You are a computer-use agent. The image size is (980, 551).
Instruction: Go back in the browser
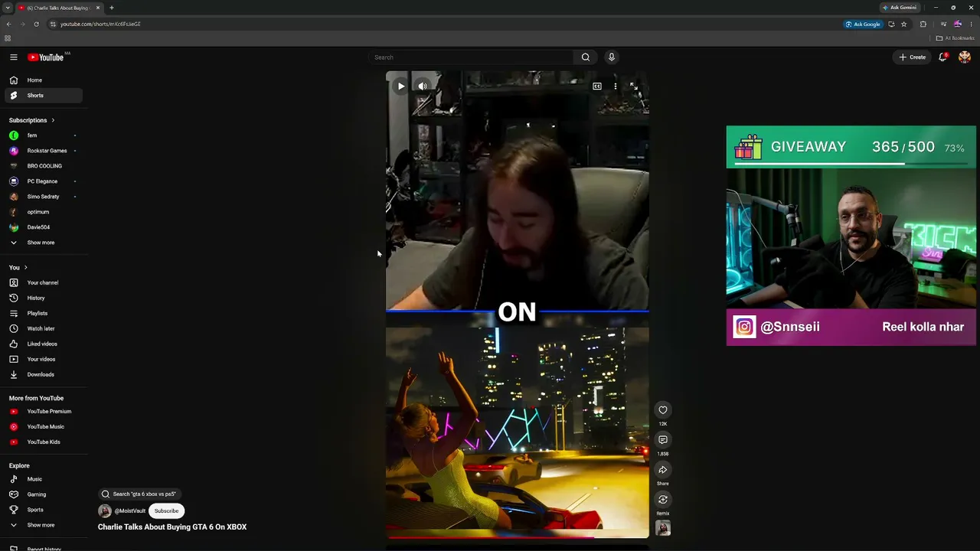pyautogui.click(x=8, y=24)
